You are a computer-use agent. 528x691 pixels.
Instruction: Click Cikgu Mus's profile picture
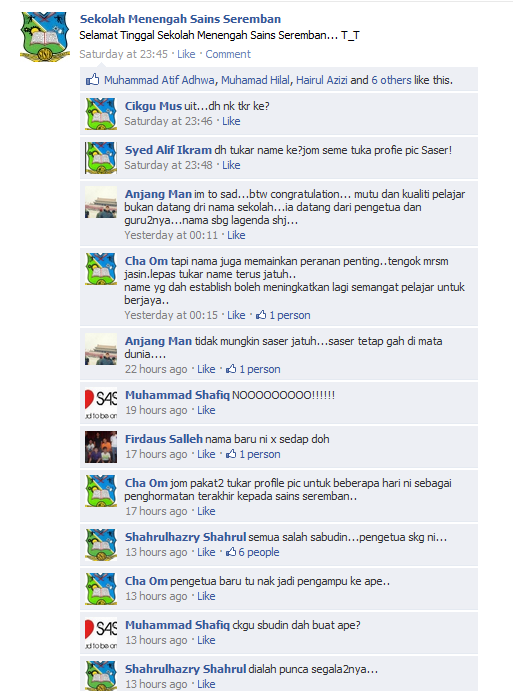(x=101, y=114)
